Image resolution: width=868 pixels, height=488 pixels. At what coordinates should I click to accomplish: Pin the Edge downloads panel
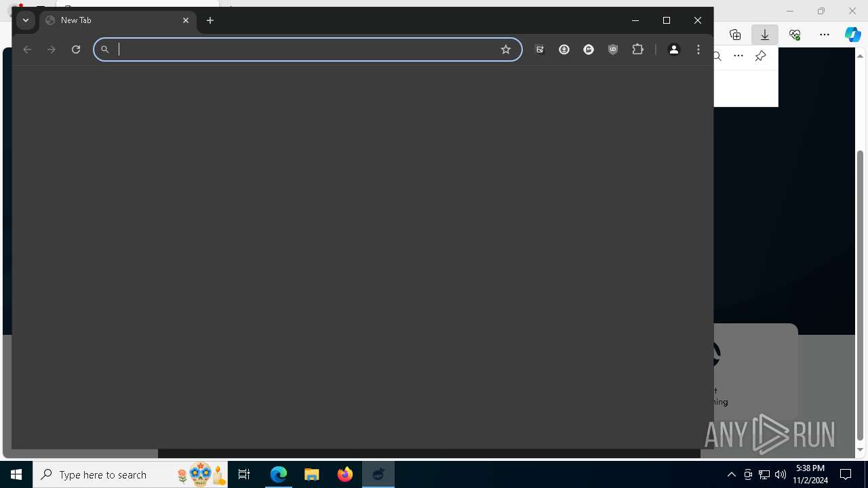760,56
